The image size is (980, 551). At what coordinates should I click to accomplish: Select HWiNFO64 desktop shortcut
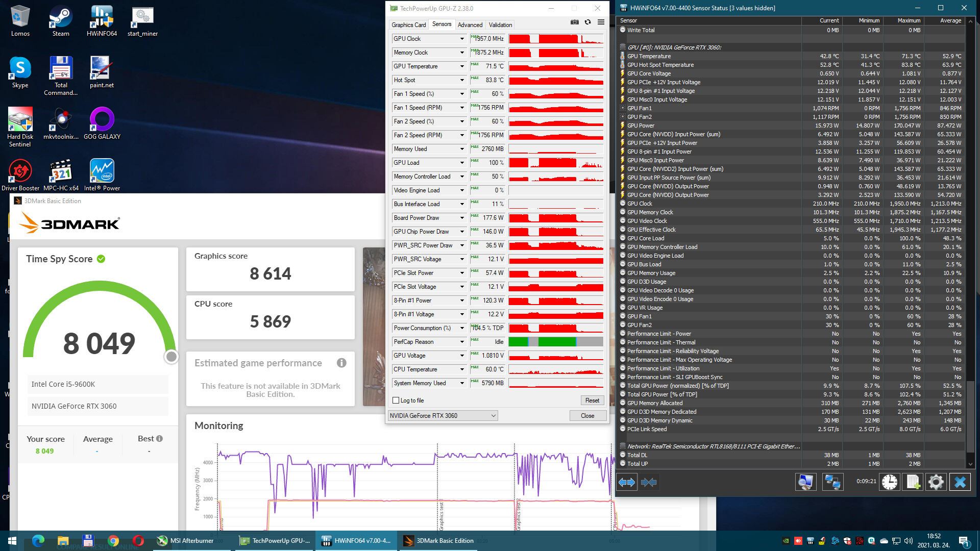click(102, 21)
